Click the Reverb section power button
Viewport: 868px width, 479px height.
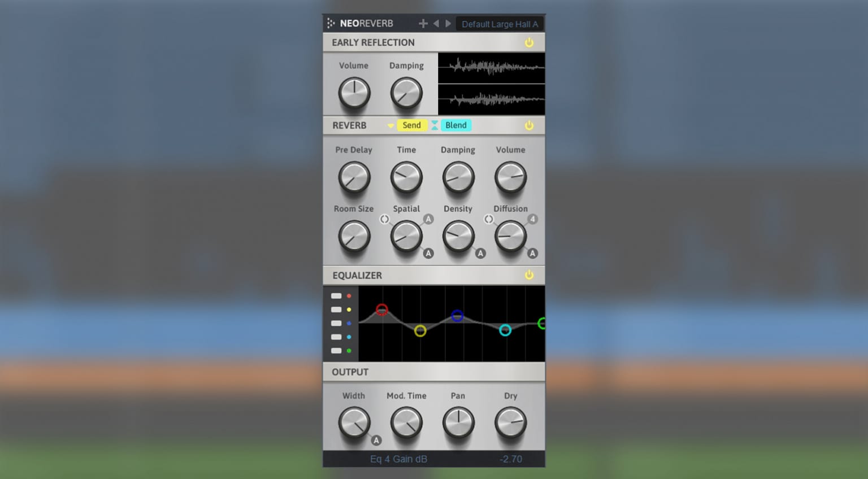pos(529,125)
